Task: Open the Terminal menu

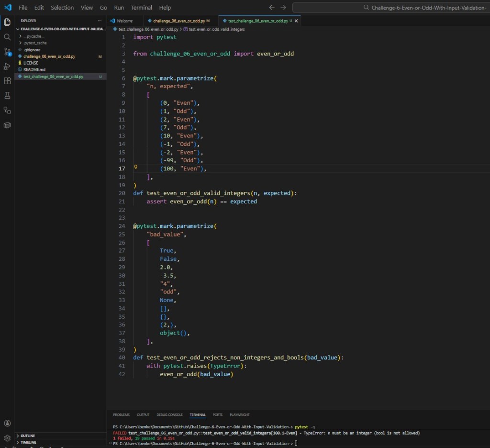Action: [142, 8]
